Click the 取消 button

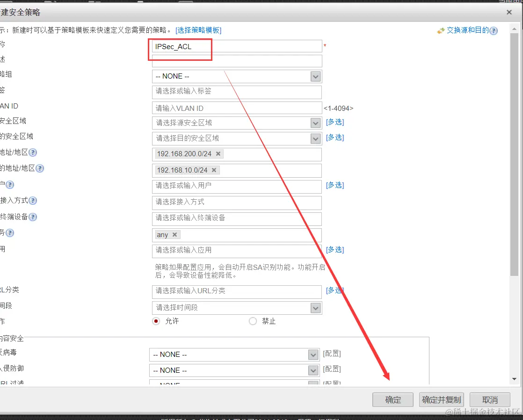pyautogui.click(x=490, y=399)
